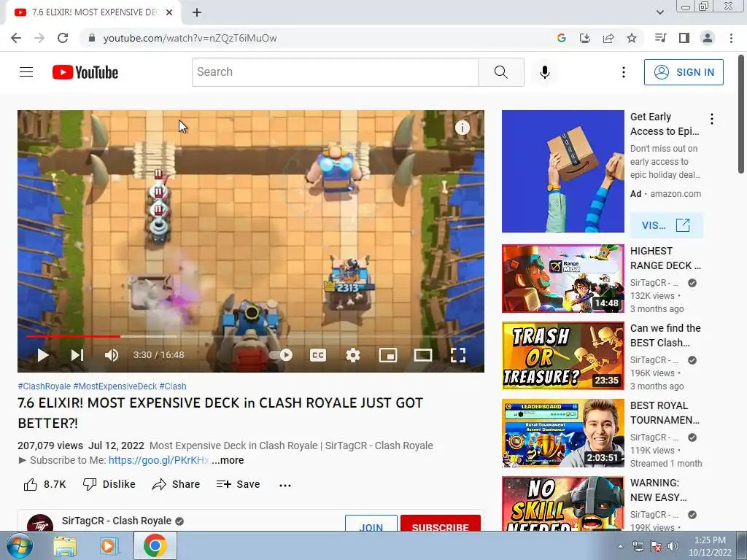Open HIGHEST RANGE DECK video thumbnail
Image resolution: width=747 pixels, height=560 pixels.
coord(562,279)
